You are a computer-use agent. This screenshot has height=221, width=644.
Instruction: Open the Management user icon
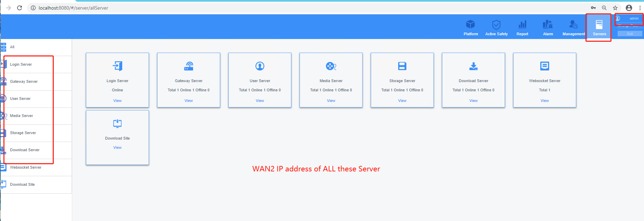click(573, 24)
